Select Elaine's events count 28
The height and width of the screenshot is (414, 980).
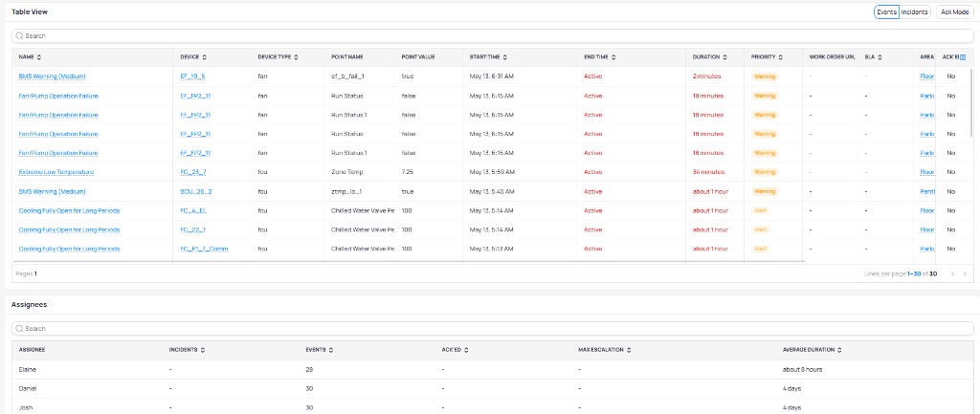(309, 370)
